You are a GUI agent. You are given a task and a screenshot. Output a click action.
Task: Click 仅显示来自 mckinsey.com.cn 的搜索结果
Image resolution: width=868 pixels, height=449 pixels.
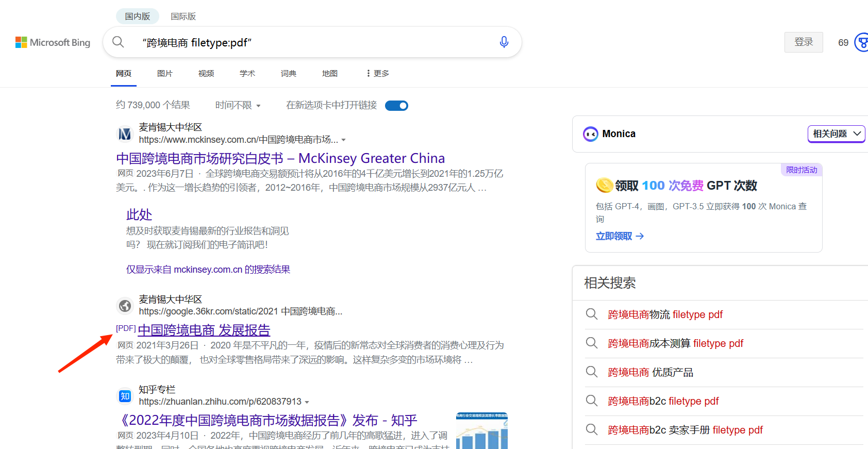click(x=208, y=270)
